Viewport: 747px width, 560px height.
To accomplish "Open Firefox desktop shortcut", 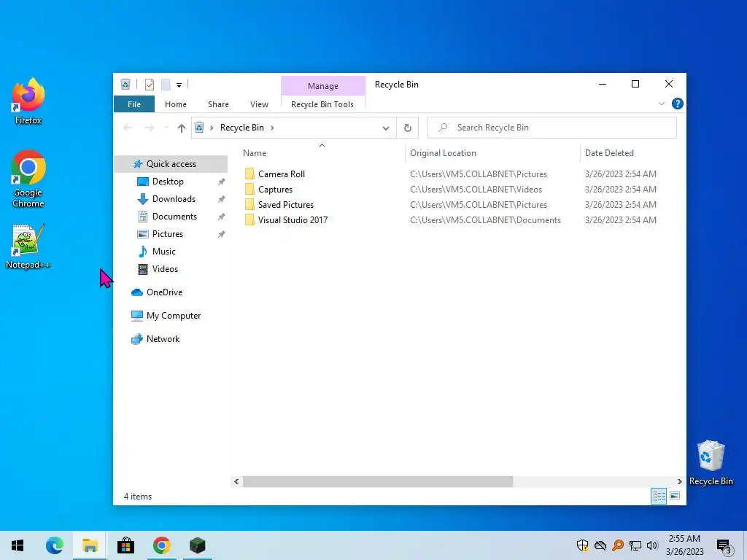I will click(28, 101).
